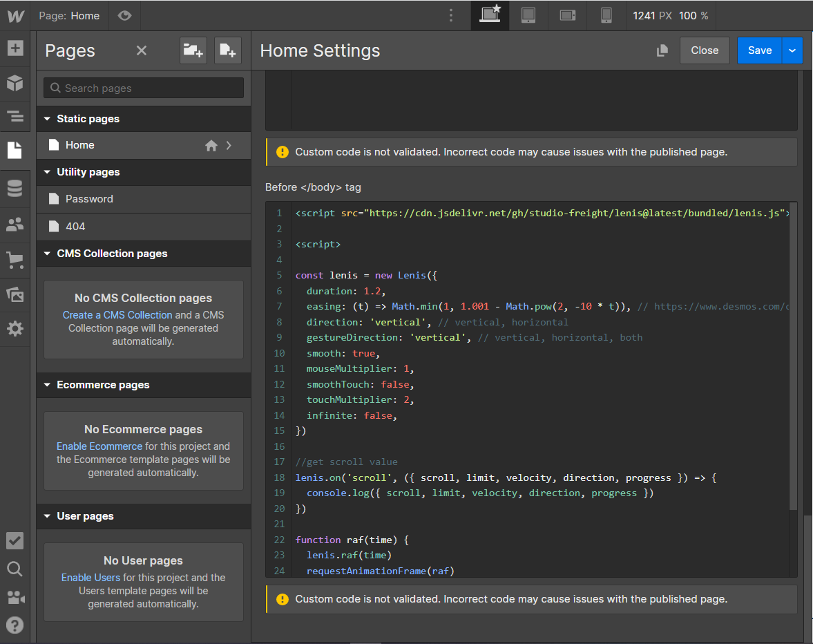The width and height of the screenshot is (813, 644).
Task: Open the Assets panel
Action: pyautogui.click(x=15, y=294)
